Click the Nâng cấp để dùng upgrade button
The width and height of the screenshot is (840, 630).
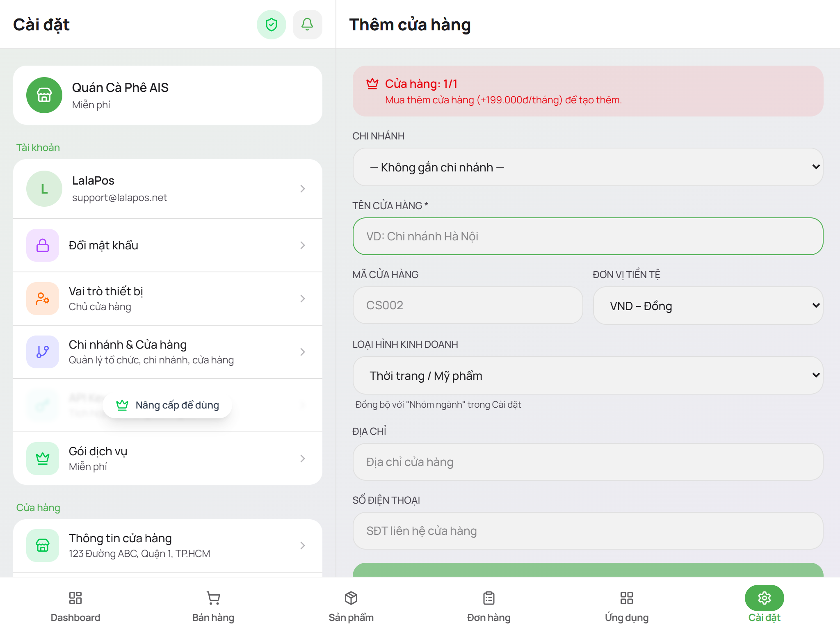pos(167,405)
